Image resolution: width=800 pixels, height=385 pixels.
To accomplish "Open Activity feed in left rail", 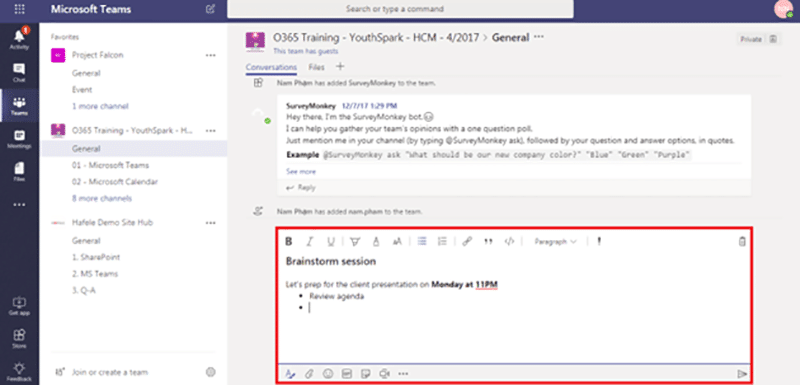I will coord(19,39).
